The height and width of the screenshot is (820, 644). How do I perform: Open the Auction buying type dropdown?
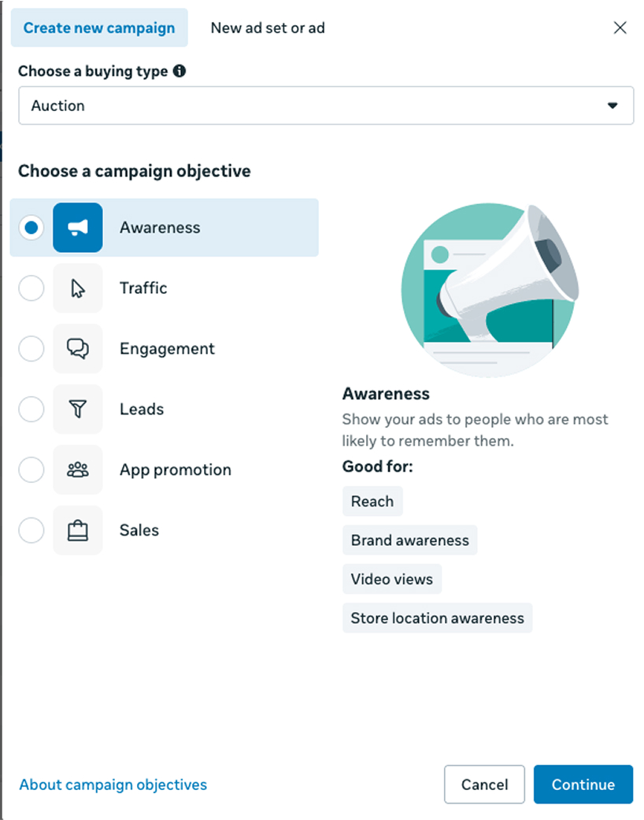tap(325, 106)
